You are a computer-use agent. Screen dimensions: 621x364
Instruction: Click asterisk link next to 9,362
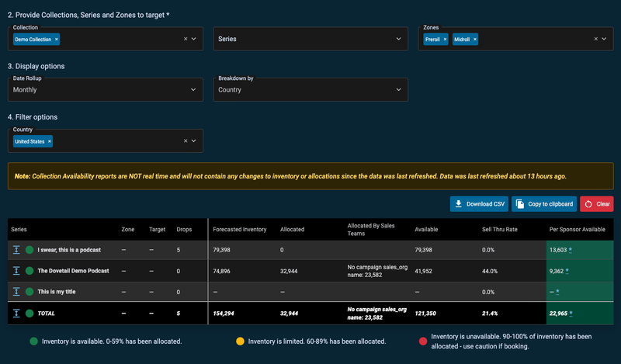pos(567,271)
